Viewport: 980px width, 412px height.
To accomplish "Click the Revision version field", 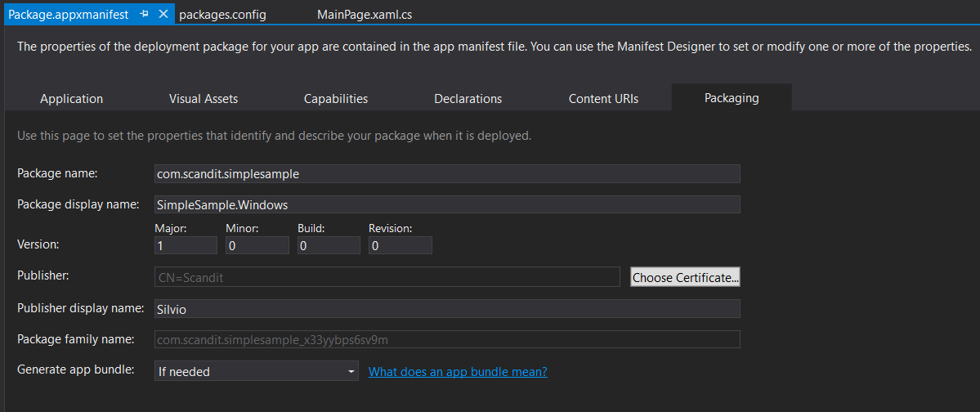I will [x=401, y=245].
